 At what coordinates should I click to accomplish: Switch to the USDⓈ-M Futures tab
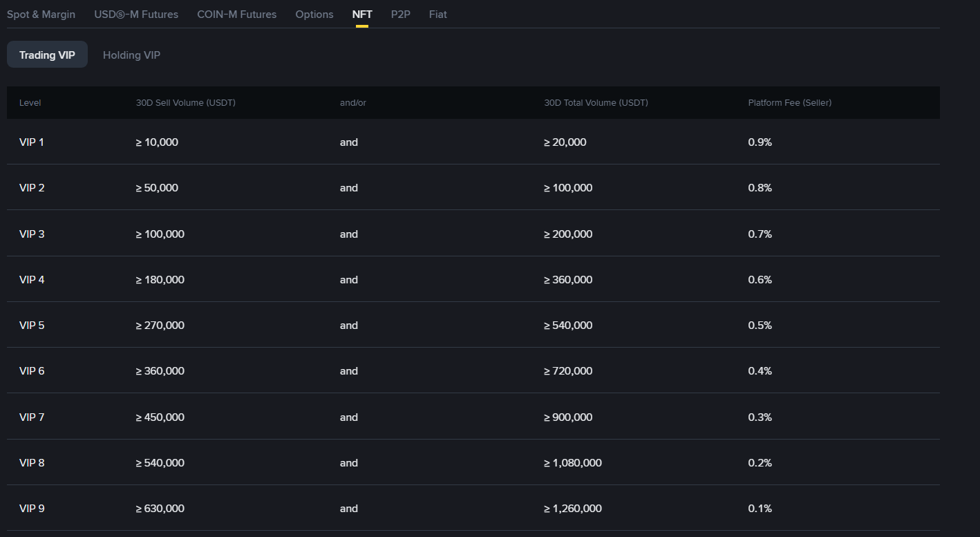136,14
